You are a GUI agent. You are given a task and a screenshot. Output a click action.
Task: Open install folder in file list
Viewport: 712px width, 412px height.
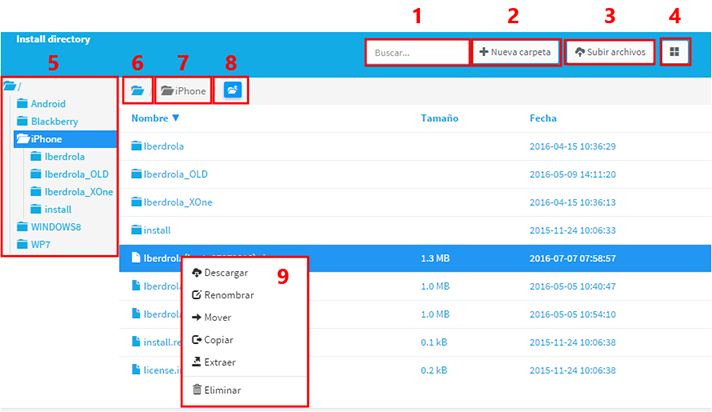pyautogui.click(x=151, y=230)
